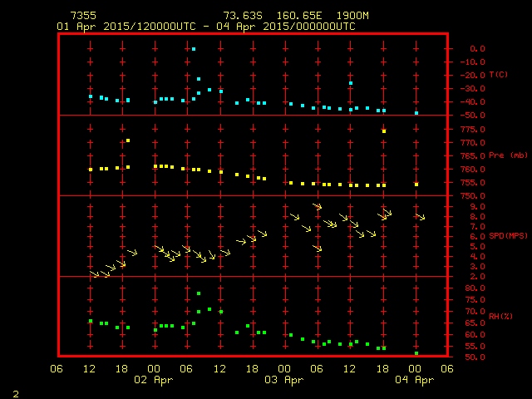The height and width of the screenshot is (399, 532).
Task: Click the 00 hour label above 03 Apr
Action: click(x=284, y=368)
